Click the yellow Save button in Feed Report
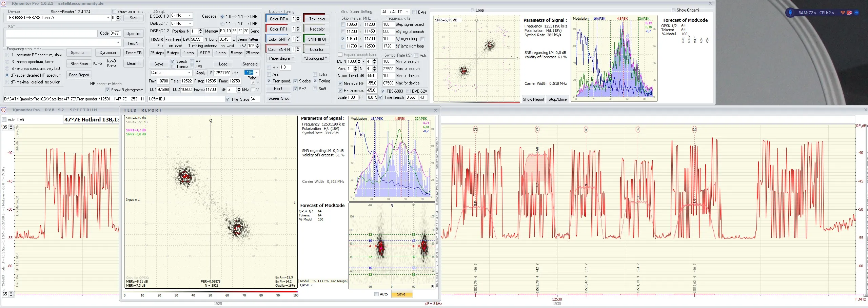The image size is (868, 308). tap(401, 294)
